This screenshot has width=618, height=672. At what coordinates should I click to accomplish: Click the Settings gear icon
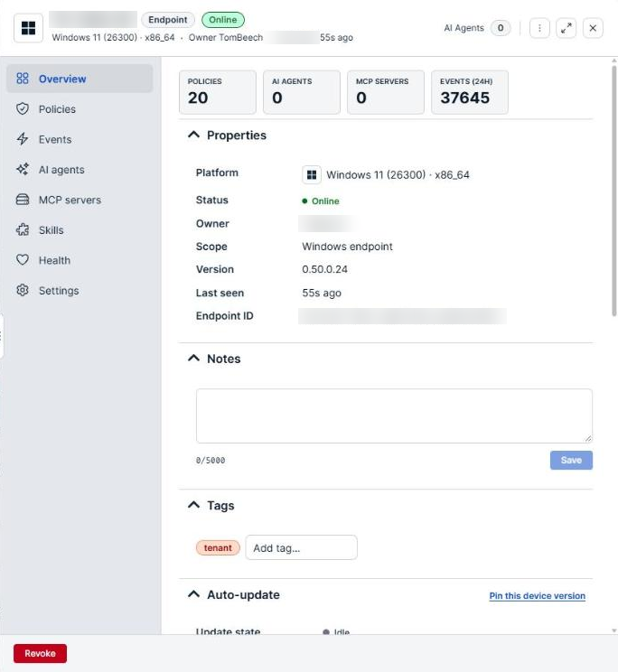[23, 290]
